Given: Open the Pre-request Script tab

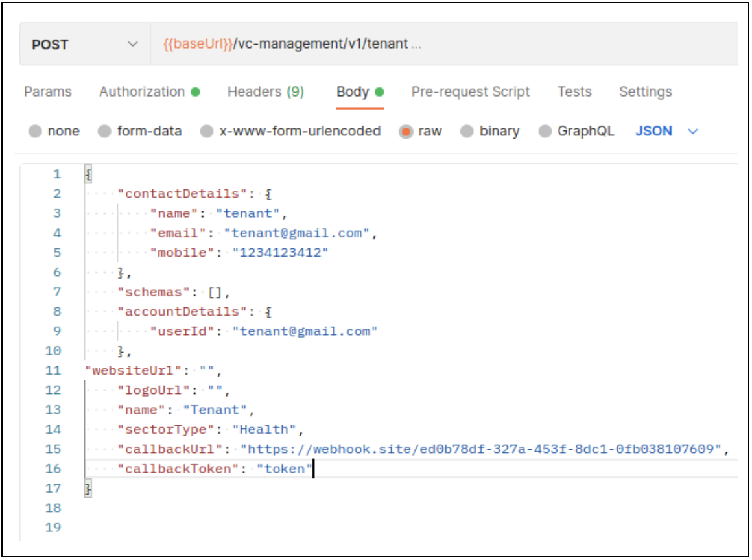Looking at the screenshot, I should tap(470, 92).
